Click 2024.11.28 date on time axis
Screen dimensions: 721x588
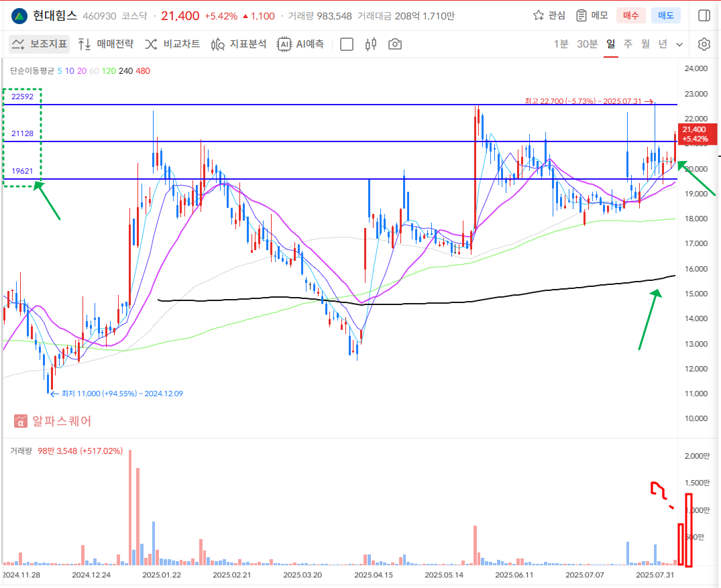[21, 575]
